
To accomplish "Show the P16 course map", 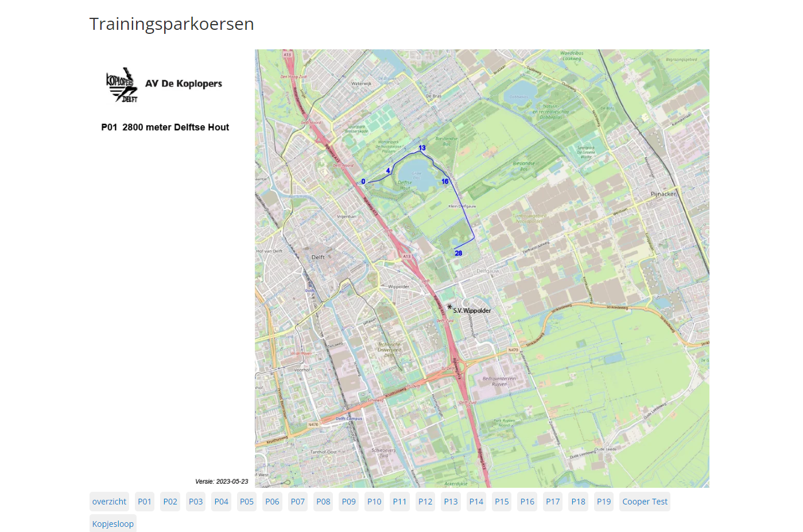I will 527,502.
